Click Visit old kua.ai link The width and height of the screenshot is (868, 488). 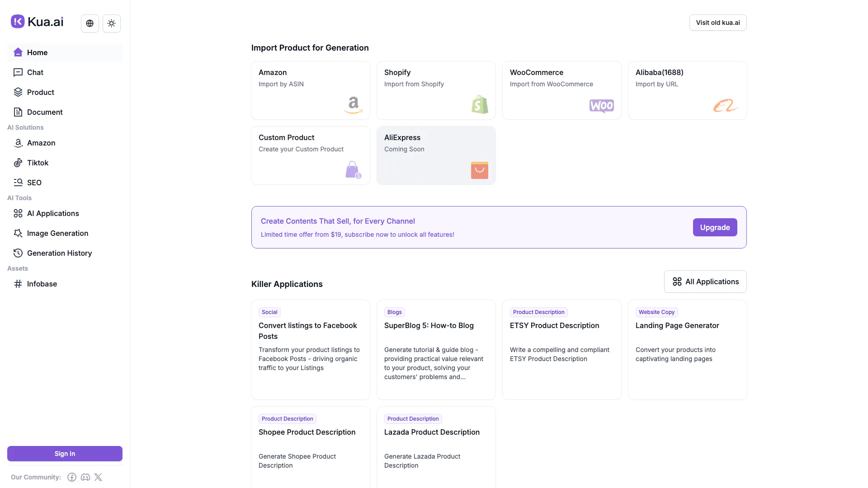[x=717, y=23]
